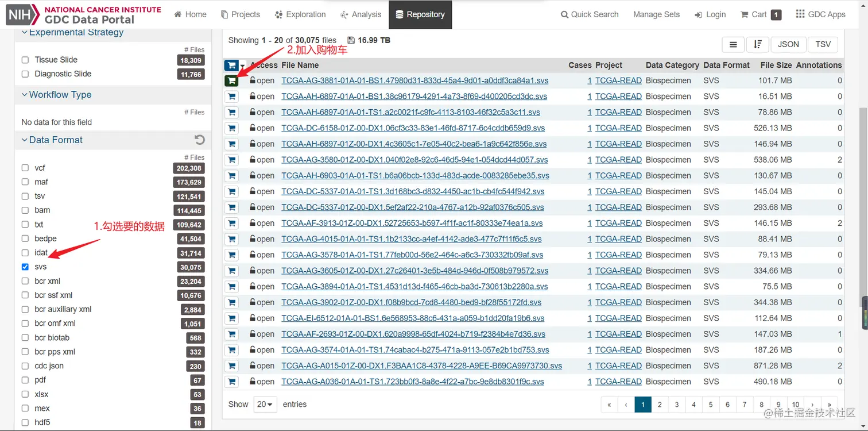868x431 pixels.
Task: Export table as JSON
Action: [788, 44]
